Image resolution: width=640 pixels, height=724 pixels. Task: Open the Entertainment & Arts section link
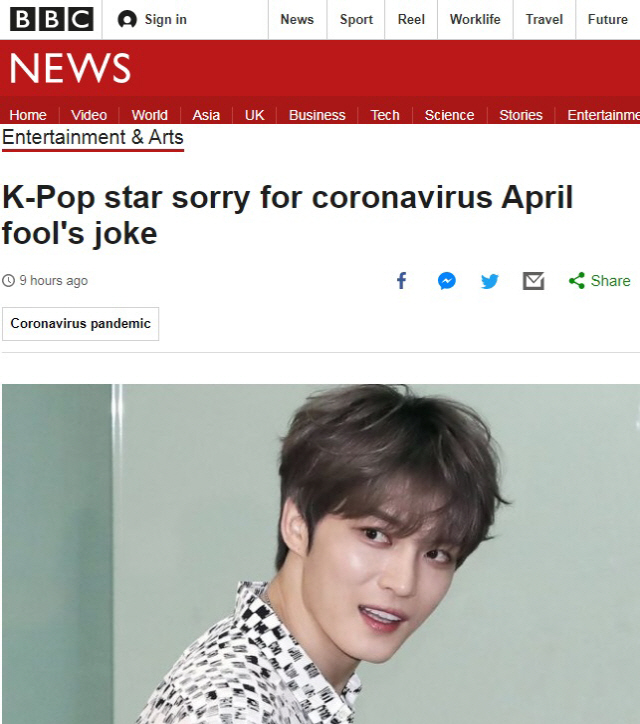[93, 137]
